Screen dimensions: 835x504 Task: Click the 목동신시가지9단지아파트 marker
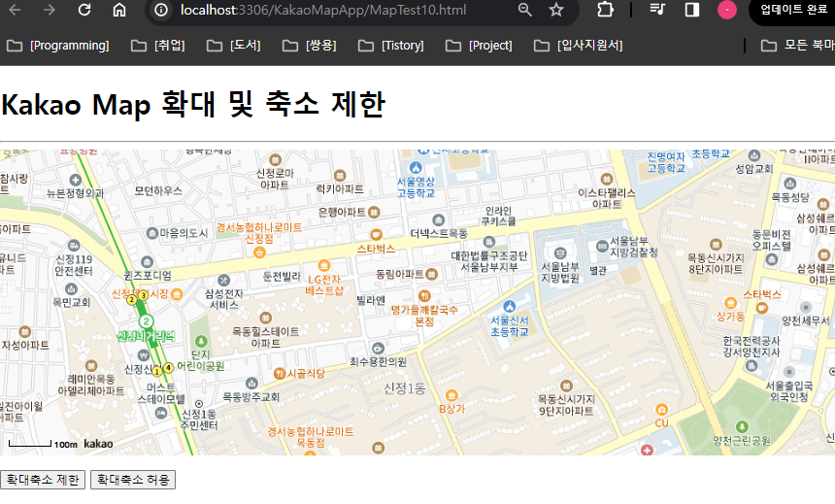click(566, 386)
